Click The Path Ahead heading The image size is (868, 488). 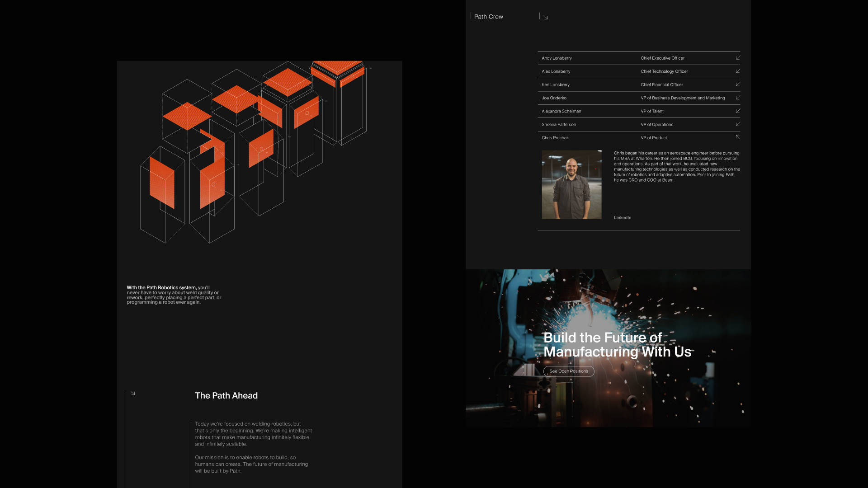tap(226, 395)
